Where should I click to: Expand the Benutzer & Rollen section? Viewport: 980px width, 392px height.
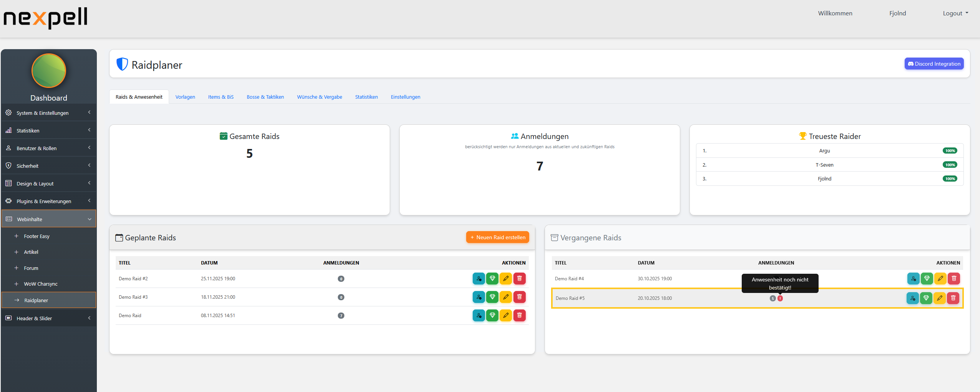coord(48,148)
